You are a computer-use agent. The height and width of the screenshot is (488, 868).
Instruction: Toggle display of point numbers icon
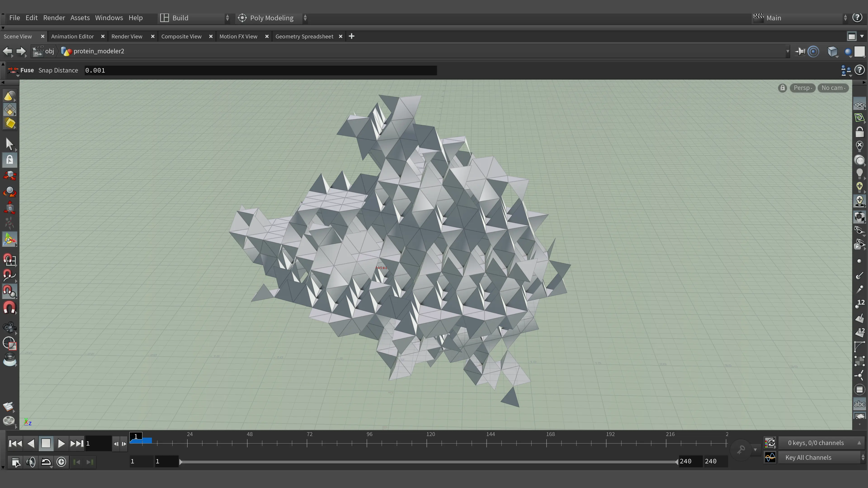click(x=860, y=304)
